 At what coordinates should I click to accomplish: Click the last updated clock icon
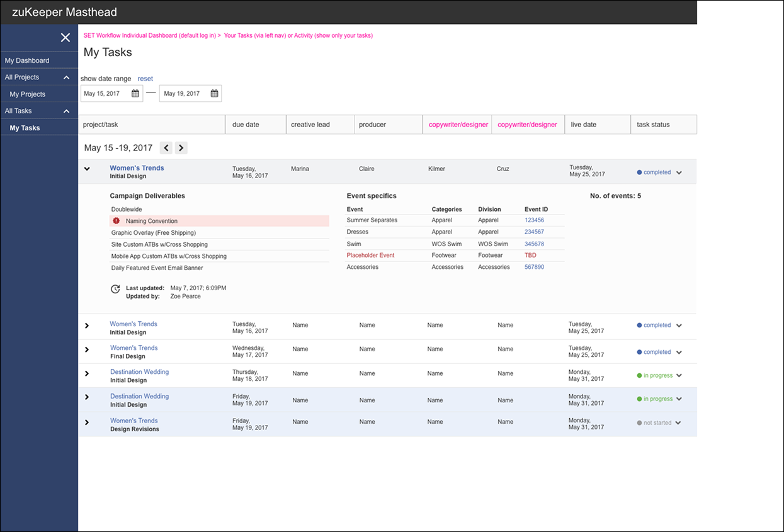click(115, 289)
